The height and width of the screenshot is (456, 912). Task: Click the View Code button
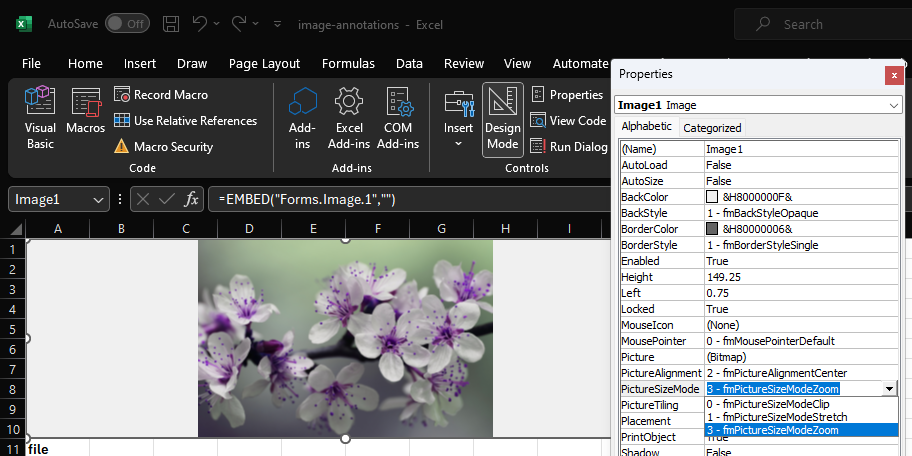click(x=568, y=121)
